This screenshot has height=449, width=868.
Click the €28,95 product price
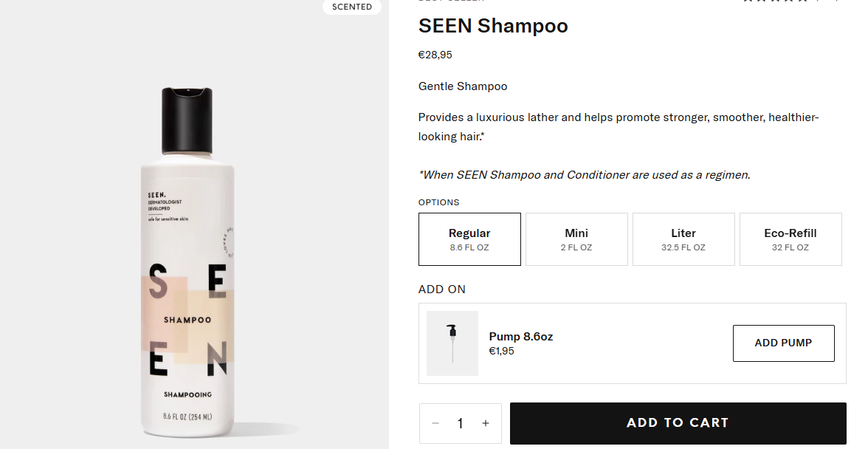pos(435,55)
